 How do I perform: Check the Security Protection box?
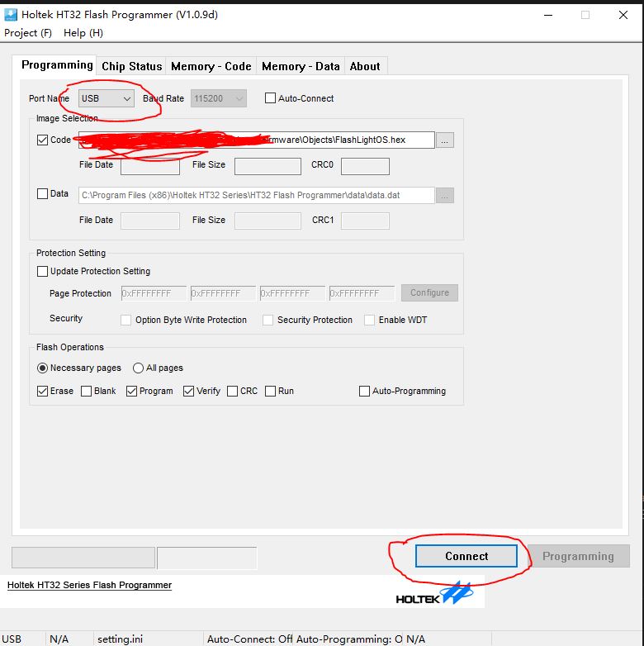click(x=268, y=321)
